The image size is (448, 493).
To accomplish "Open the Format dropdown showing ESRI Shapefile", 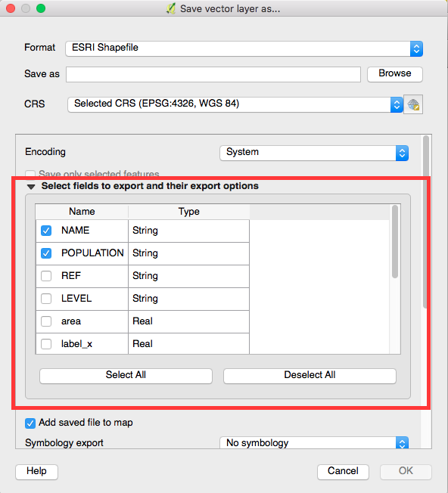I will pyautogui.click(x=244, y=48).
